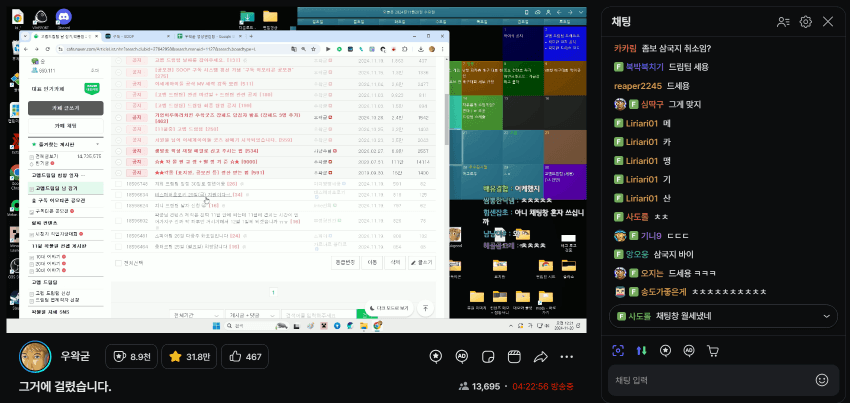
Task: Click the streamer's profile avatar
Action: [35, 357]
